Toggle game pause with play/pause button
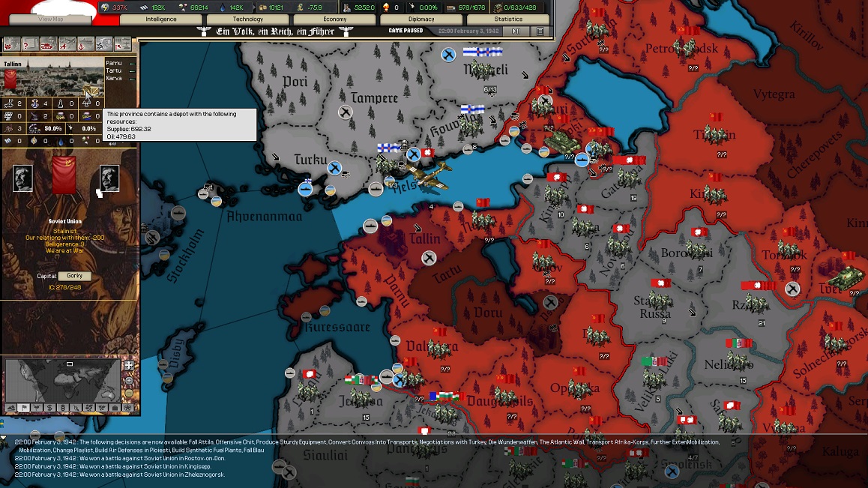 click(516, 31)
